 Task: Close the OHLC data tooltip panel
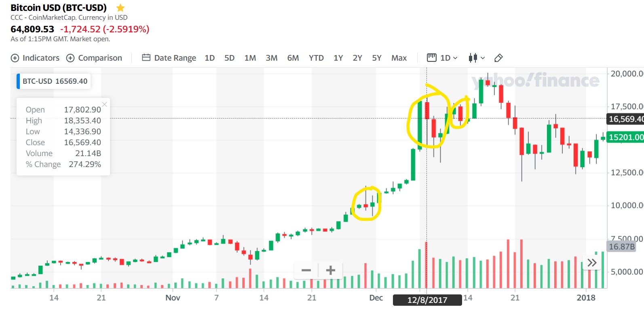coord(105,104)
